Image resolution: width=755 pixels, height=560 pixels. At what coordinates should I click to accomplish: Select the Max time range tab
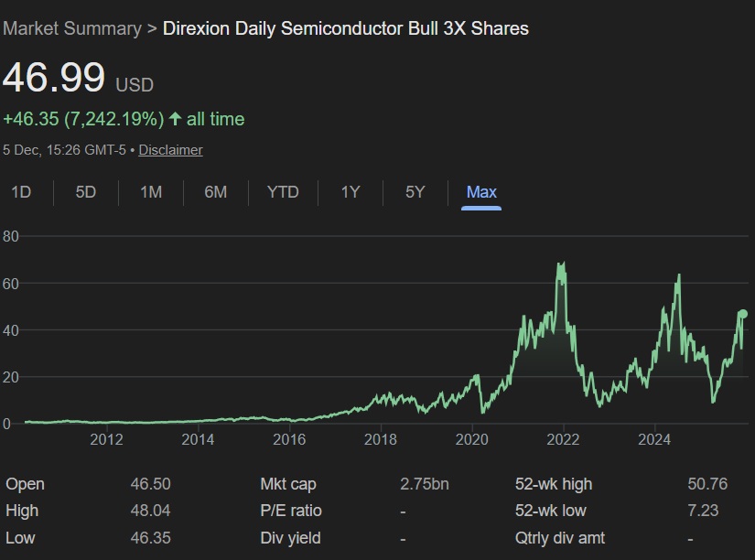pos(481,192)
